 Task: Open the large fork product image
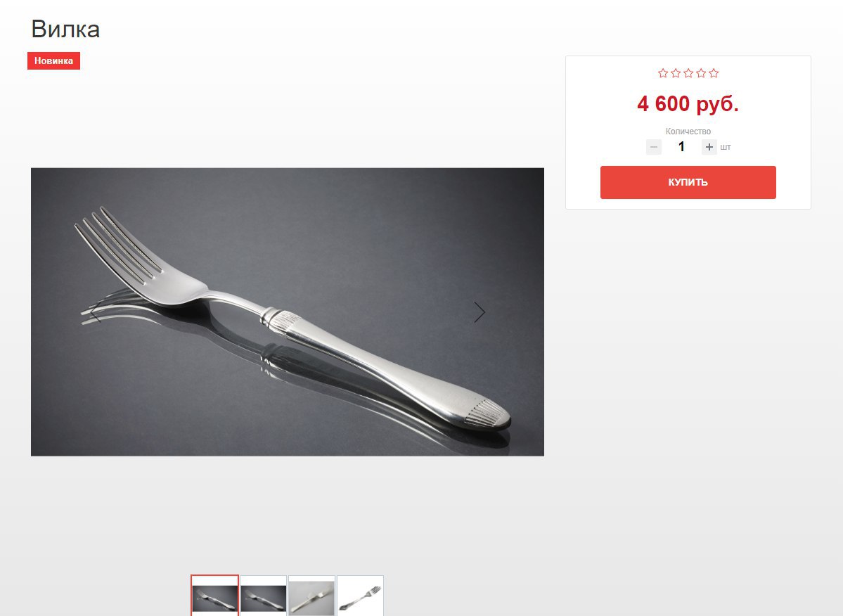288,312
